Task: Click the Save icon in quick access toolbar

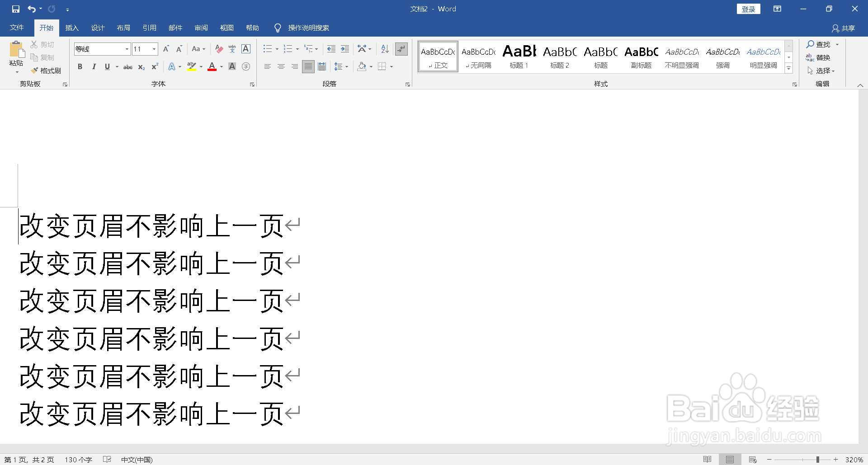Action: [16, 9]
